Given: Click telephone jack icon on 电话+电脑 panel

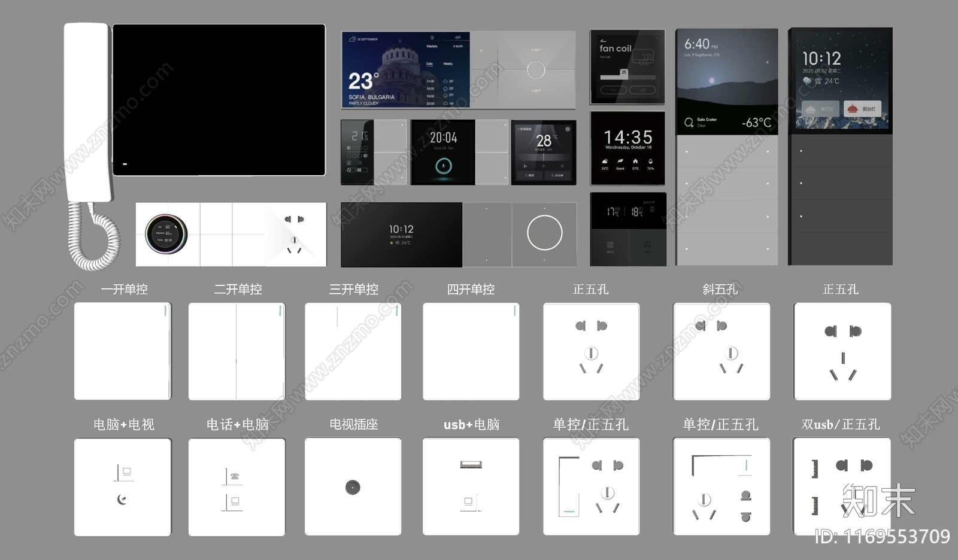Looking at the screenshot, I should coord(234,476).
